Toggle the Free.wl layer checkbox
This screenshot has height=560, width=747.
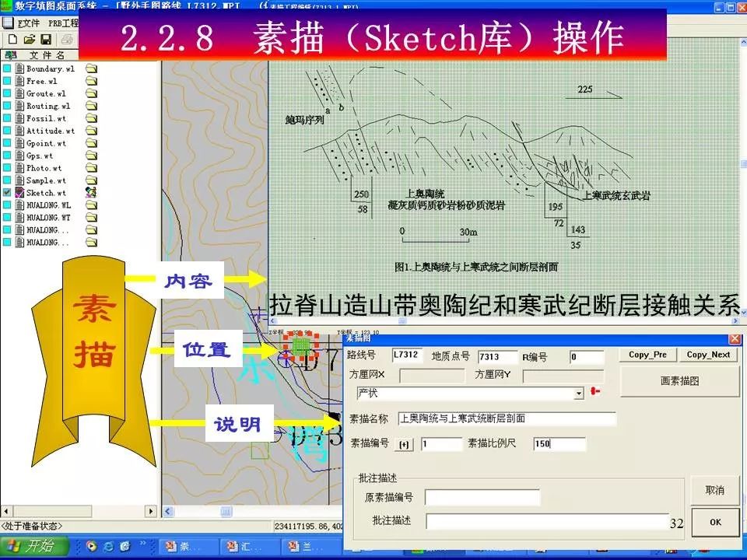7,82
